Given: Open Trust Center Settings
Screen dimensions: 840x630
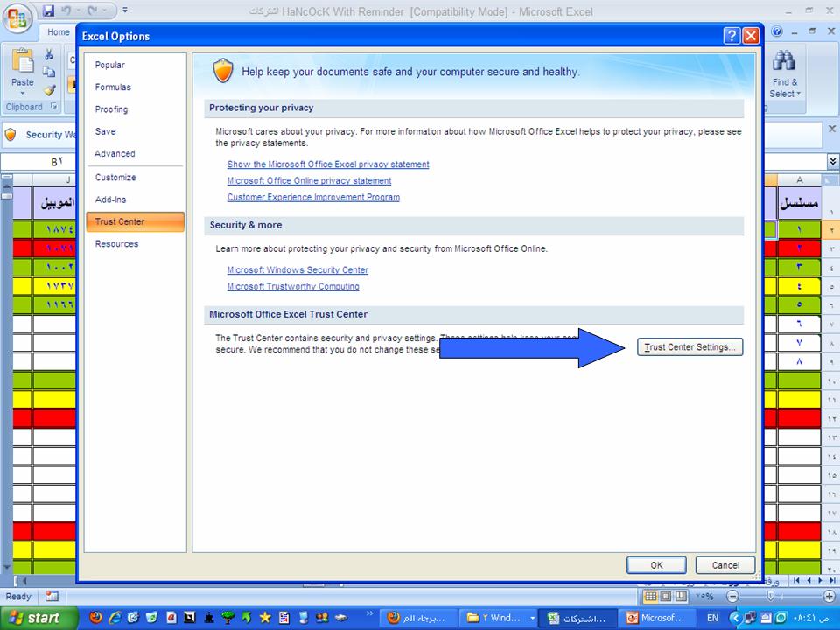Looking at the screenshot, I should 690,347.
